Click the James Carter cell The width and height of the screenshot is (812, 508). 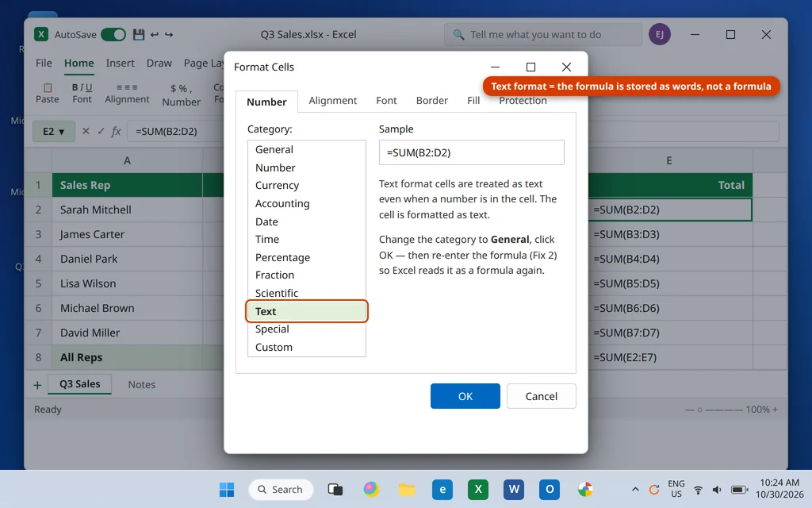pos(127,234)
